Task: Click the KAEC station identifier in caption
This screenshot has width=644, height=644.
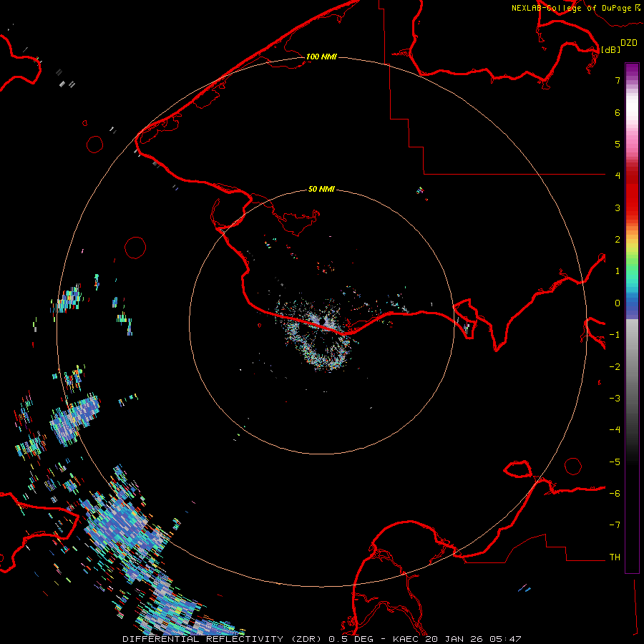Action: pyautogui.click(x=406, y=639)
